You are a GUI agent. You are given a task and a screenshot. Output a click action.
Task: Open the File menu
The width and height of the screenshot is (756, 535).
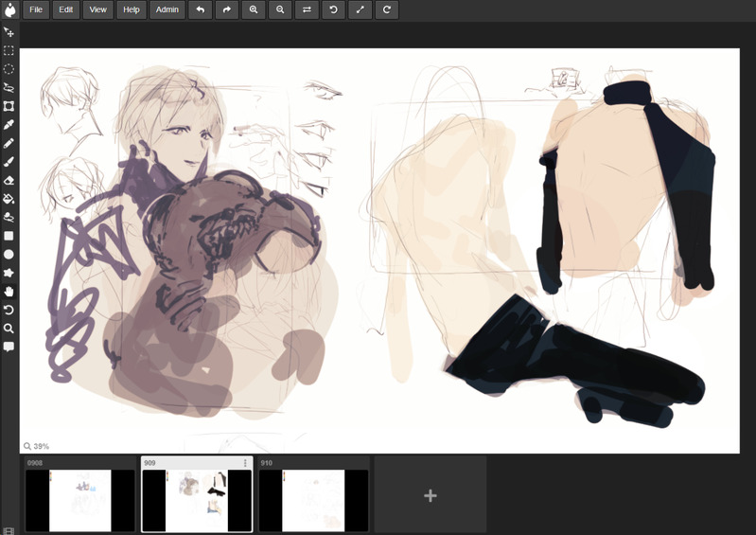click(x=36, y=9)
